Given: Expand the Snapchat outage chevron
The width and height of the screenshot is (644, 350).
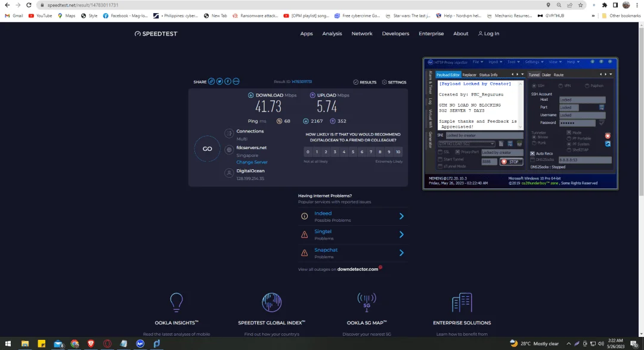Looking at the screenshot, I should pos(401,253).
